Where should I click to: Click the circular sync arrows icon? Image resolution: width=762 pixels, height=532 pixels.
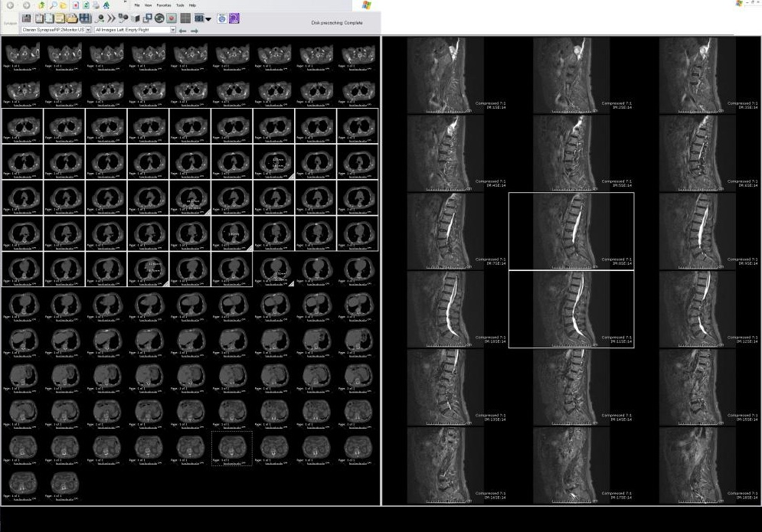[159, 18]
